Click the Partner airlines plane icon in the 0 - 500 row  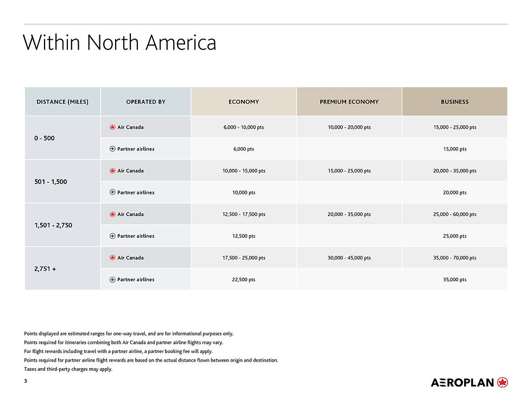point(112,149)
